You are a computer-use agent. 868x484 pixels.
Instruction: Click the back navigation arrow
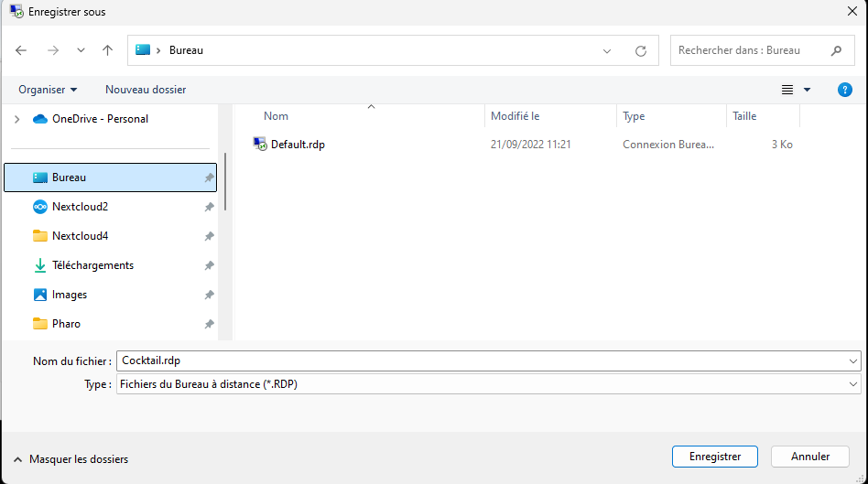click(21, 50)
